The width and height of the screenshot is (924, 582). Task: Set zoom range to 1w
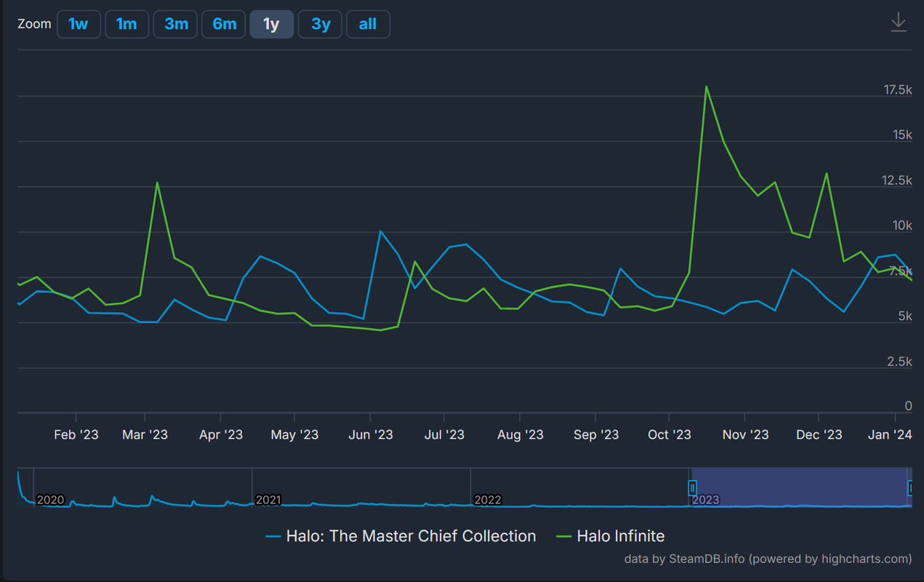[79, 24]
